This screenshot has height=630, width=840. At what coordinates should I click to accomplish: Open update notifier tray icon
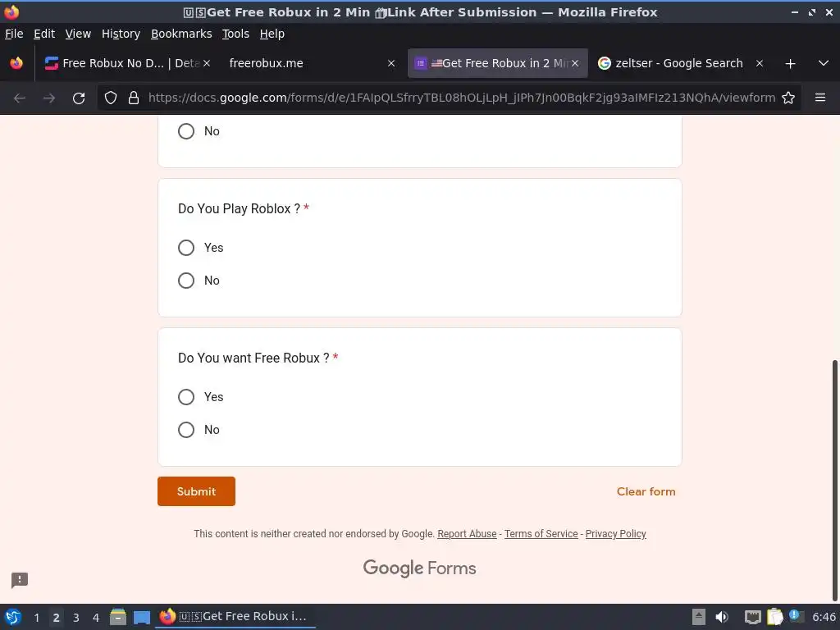click(795, 615)
